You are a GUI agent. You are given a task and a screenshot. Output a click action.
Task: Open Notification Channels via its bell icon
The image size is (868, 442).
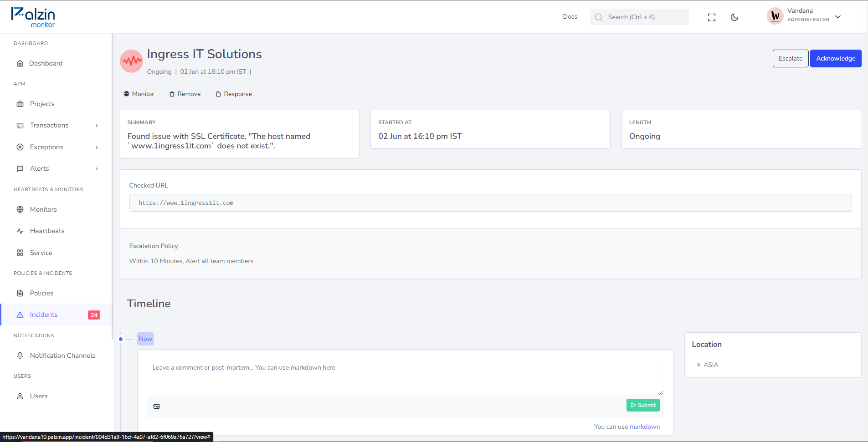[x=20, y=356]
